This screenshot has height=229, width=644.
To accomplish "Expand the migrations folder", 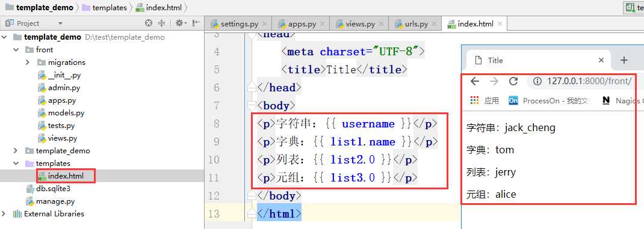I will pos(28,63).
